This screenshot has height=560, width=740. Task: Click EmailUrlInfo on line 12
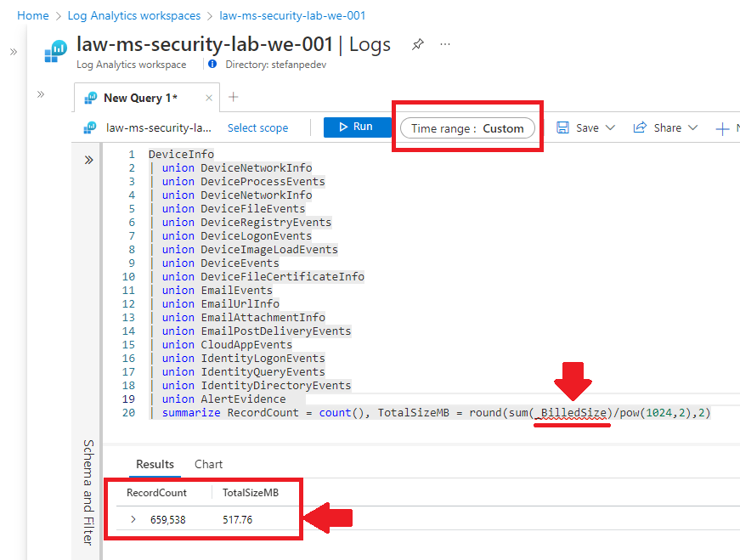(x=240, y=303)
